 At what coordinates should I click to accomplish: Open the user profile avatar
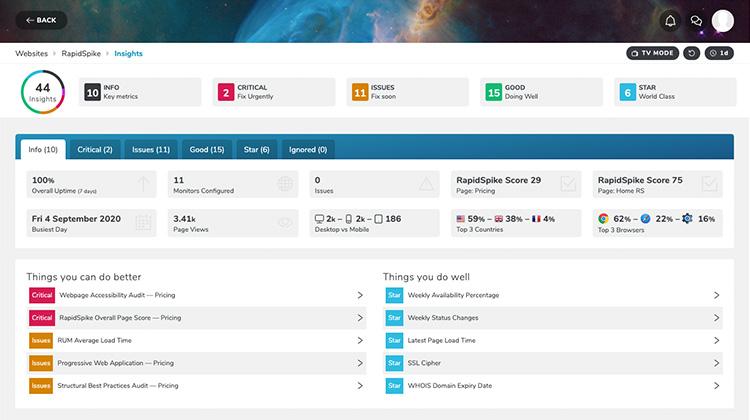pyautogui.click(x=722, y=21)
